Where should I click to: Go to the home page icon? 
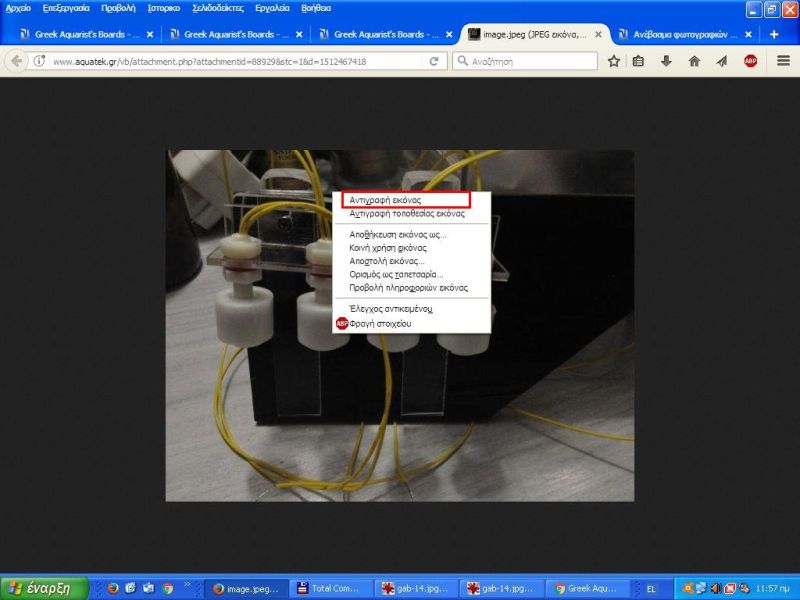[x=694, y=61]
